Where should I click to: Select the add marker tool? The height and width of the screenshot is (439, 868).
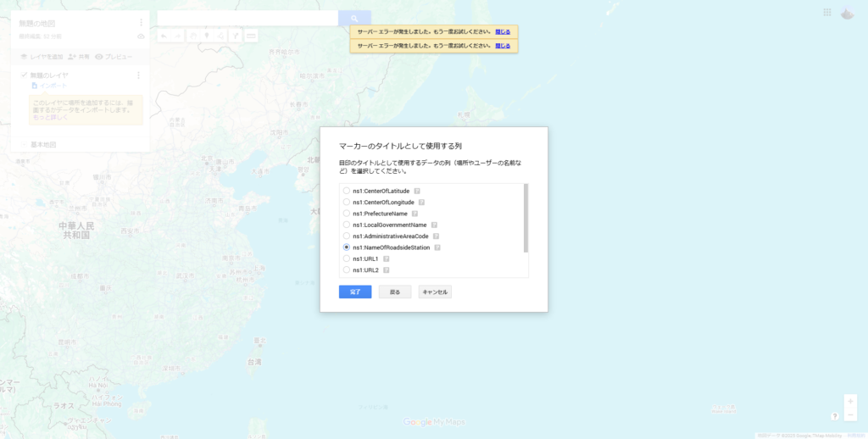207,36
